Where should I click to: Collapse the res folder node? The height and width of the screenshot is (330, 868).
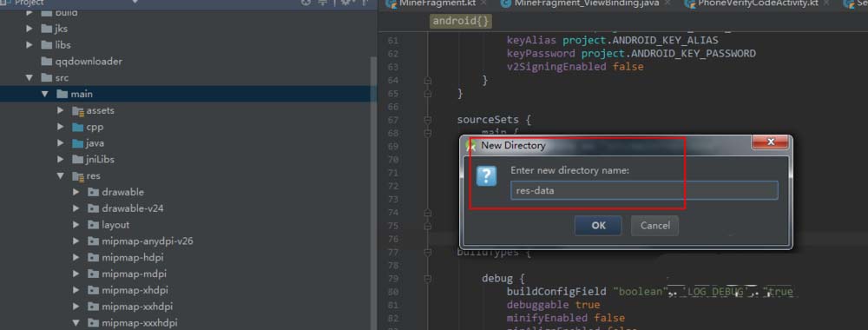(x=61, y=176)
